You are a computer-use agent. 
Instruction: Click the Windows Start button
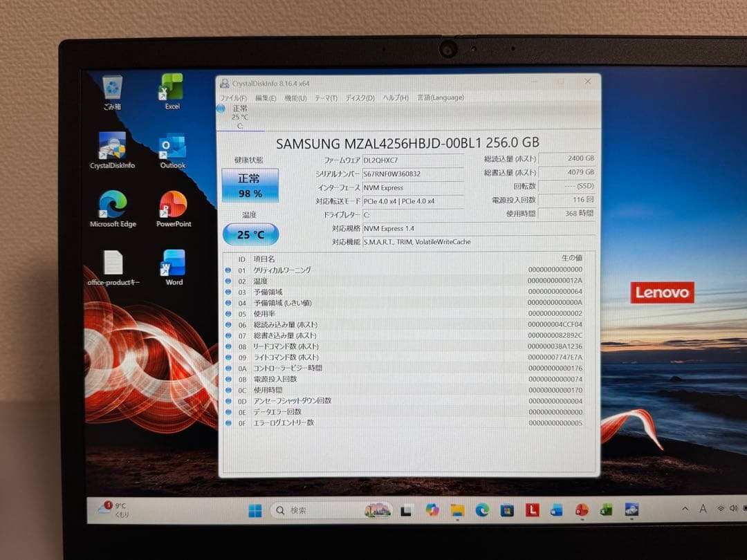255,510
